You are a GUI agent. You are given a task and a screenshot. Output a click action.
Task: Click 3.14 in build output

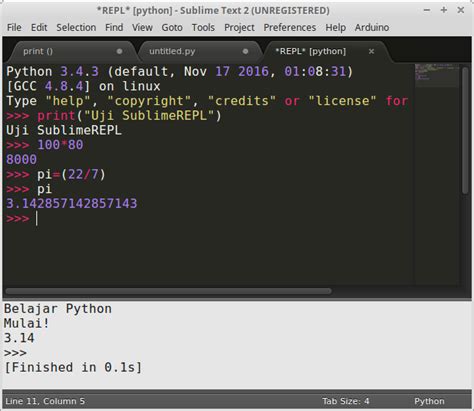coord(19,338)
